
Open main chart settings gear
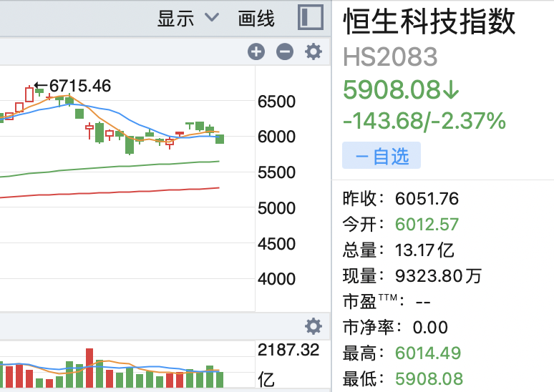(314, 52)
